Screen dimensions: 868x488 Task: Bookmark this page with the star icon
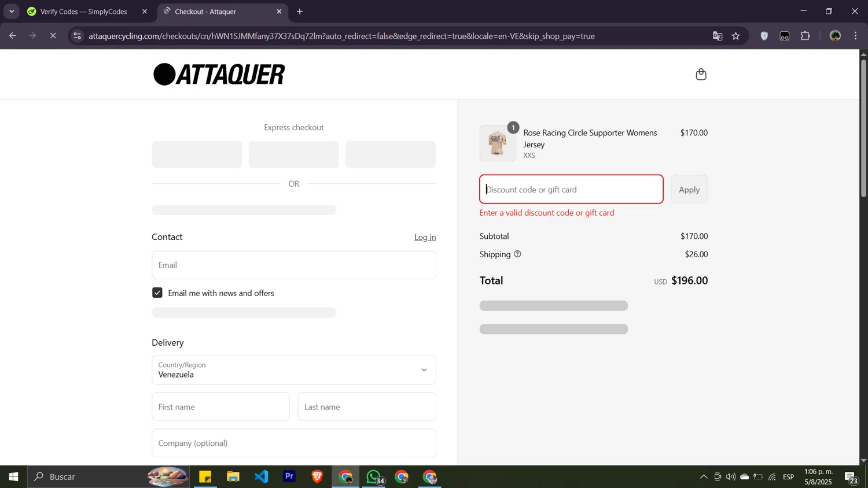[x=736, y=36]
